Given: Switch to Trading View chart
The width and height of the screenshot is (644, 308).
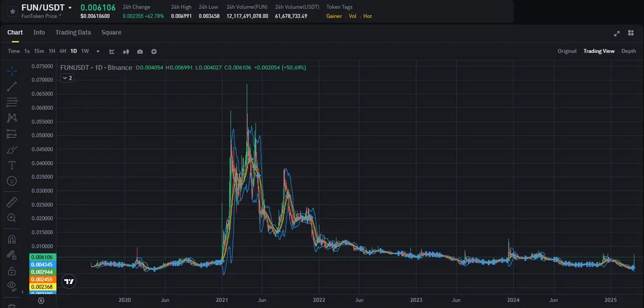Looking at the screenshot, I should tap(599, 51).
